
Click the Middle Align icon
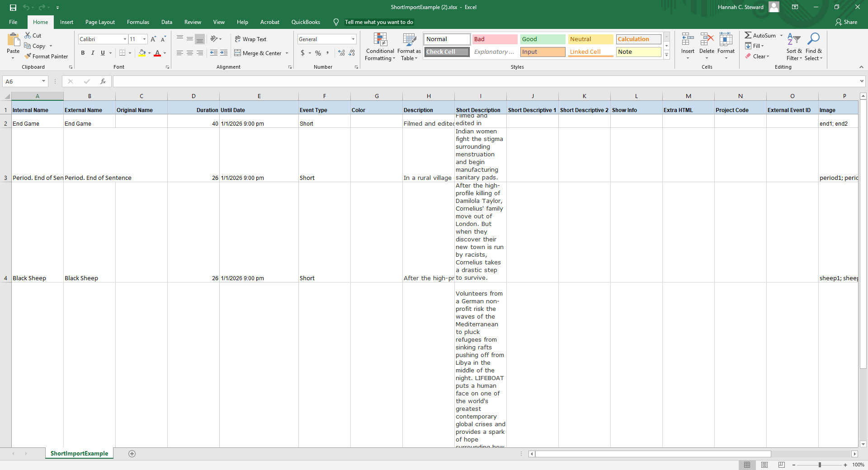tap(190, 39)
